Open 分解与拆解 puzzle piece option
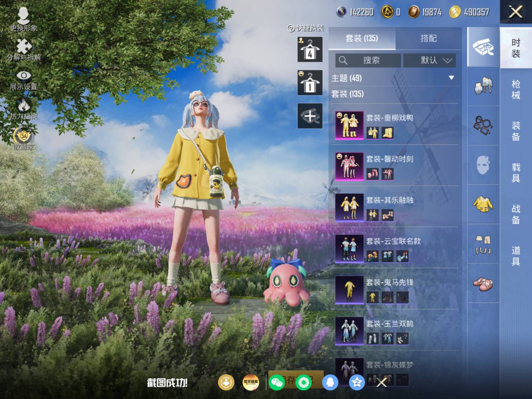This screenshot has height=399, width=532. click(x=24, y=49)
